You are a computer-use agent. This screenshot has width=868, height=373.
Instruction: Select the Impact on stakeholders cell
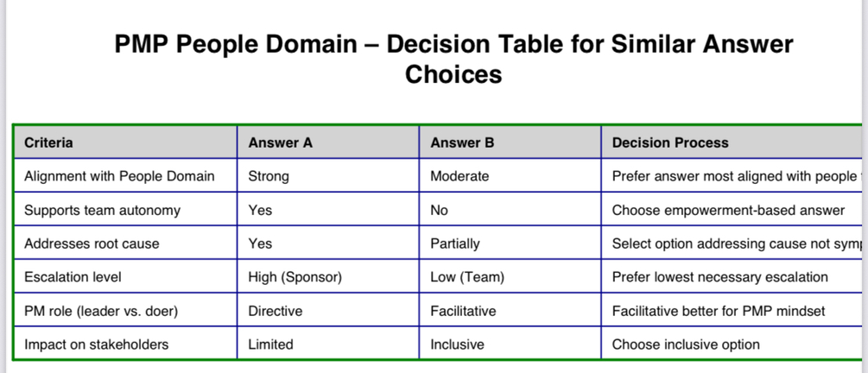coord(96,345)
